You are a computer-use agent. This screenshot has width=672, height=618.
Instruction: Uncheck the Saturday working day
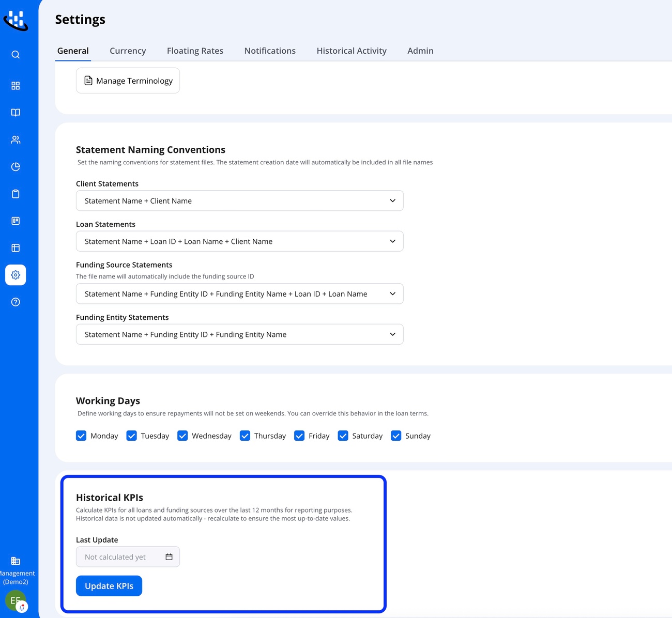click(x=343, y=436)
